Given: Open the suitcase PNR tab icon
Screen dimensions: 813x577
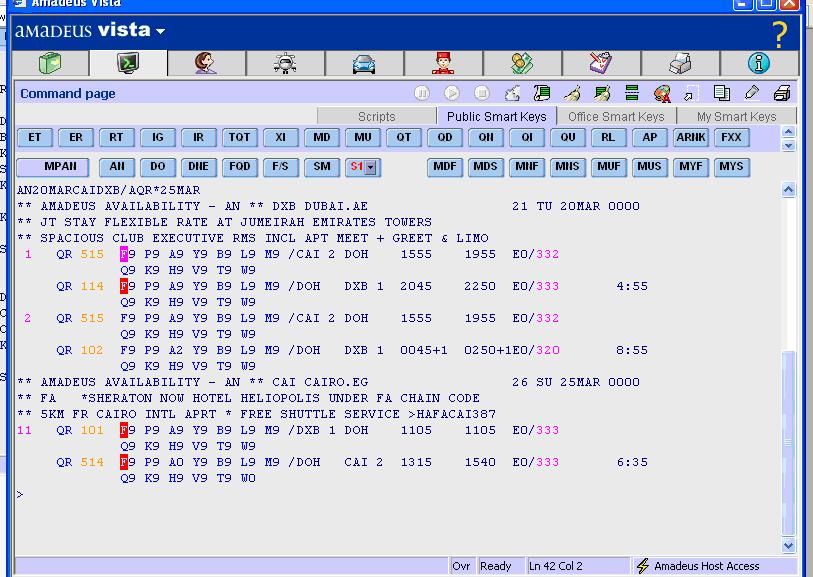Looking at the screenshot, I should pyautogui.click(x=50, y=63).
